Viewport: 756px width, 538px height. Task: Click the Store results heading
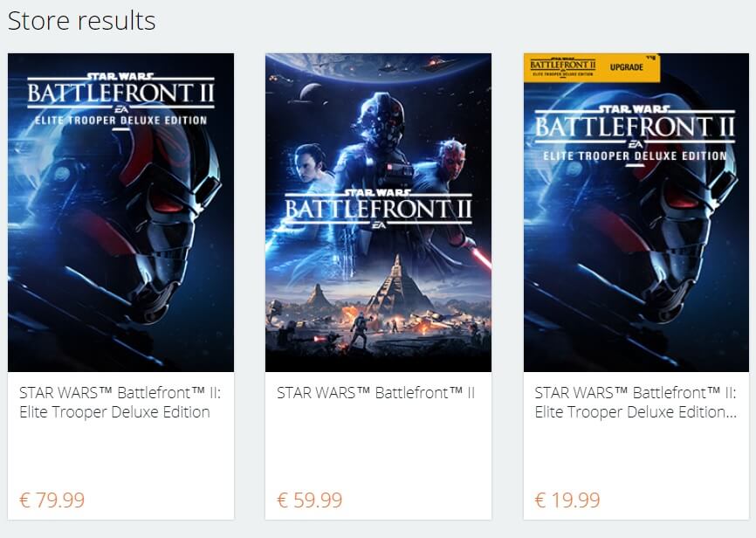[81, 21]
